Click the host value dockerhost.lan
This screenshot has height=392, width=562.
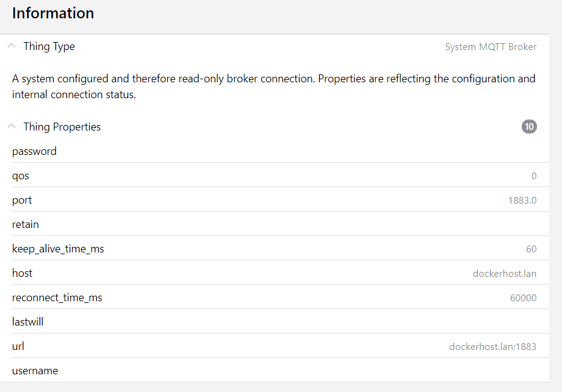(x=504, y=274)
